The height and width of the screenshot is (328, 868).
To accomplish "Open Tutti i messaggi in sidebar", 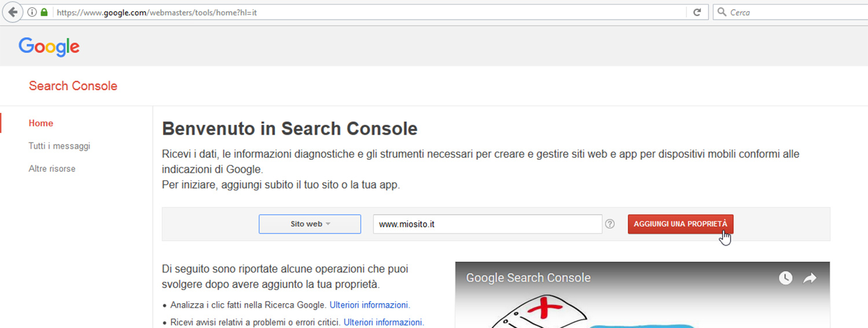I will pos(60,146).
